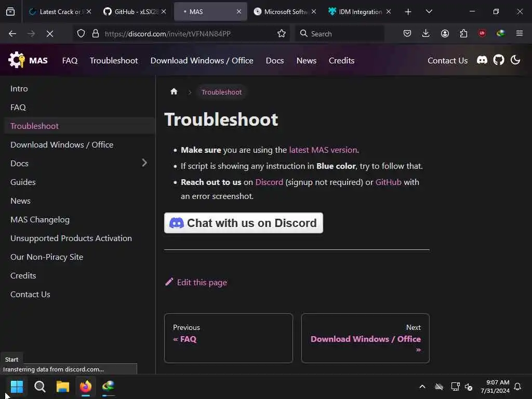Show hidden system tray icons

[422, 387]
